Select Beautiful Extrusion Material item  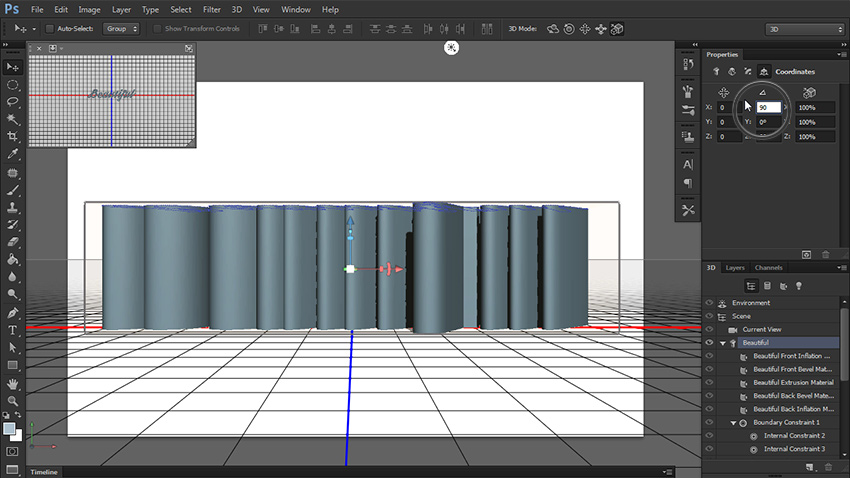tap(793, 383)
